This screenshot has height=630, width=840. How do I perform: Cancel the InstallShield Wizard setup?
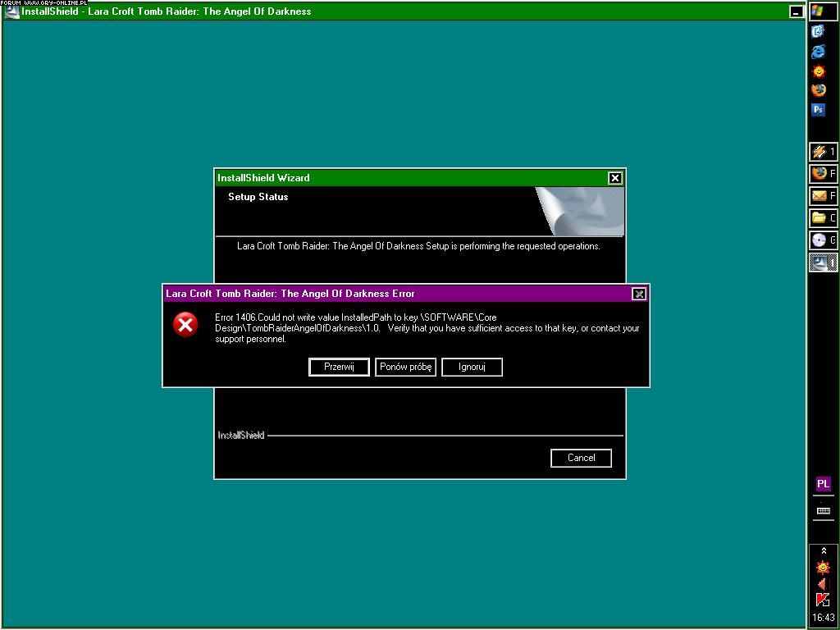pos(582,458)
